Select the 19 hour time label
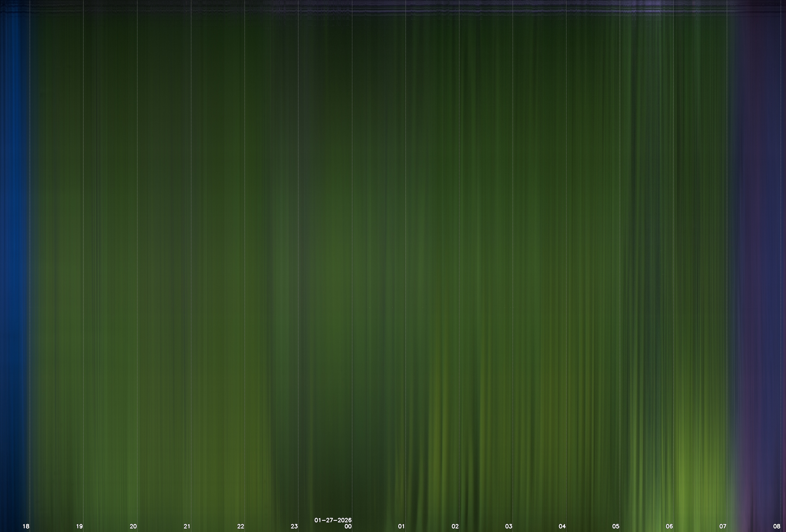 point(79,526)
